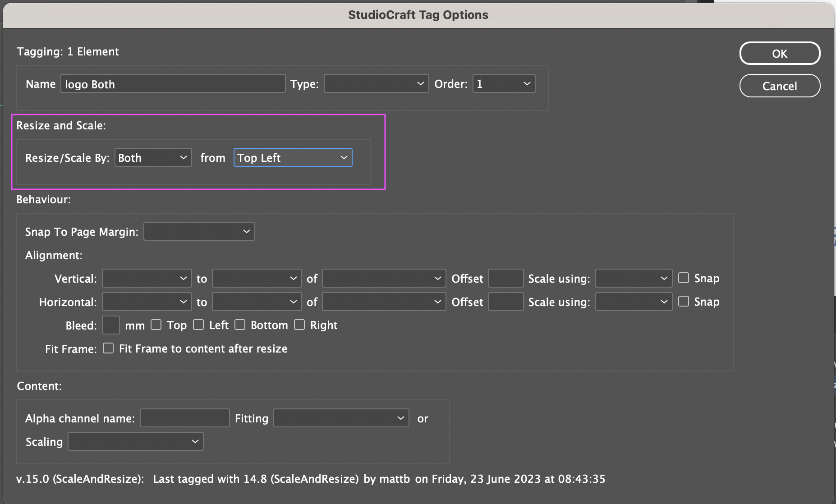Open the Vertical 'of' dropdown
The image size is (836, 504).
click(x=384, y=278)
